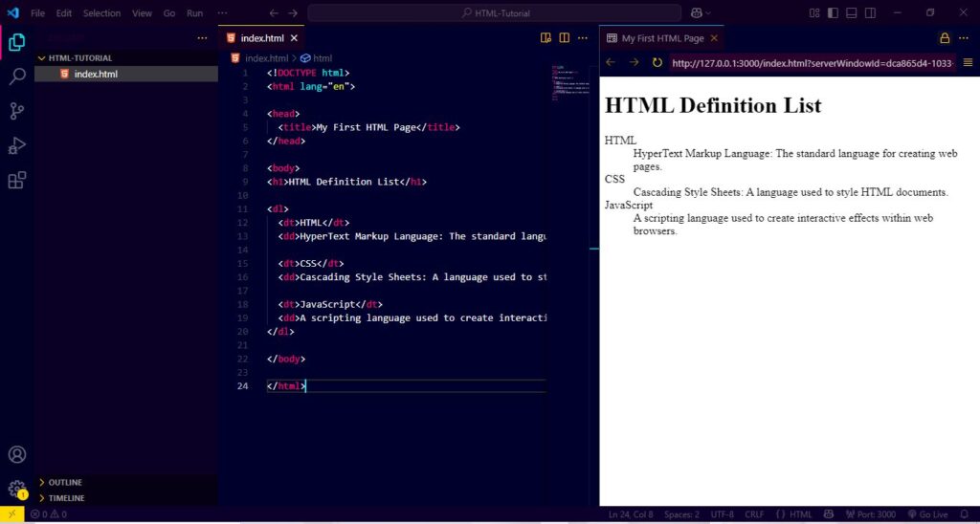Click Port: 3000 in status bar
The image size is (980, 524).
pos(870,514)
